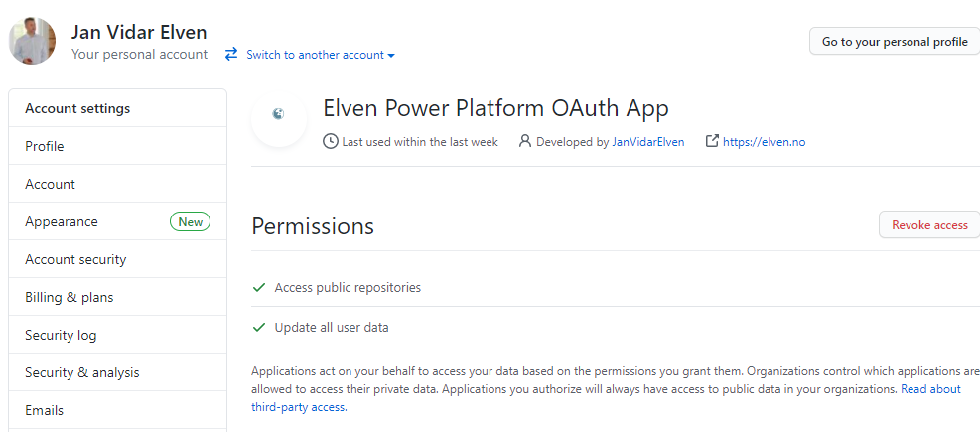This screenshot has height=432, width=980.
Task: Open JanVidarElven developer profile link
Action: coord(648,142)
